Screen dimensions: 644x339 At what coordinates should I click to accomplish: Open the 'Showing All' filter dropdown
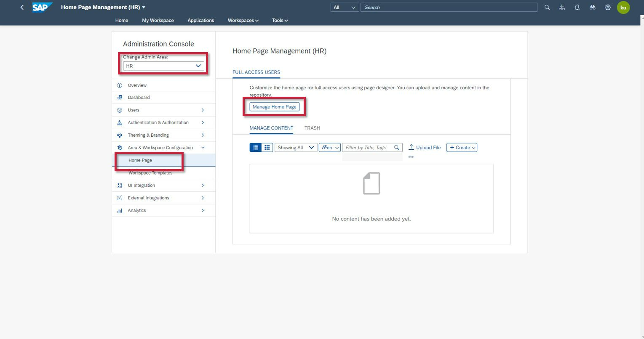(x=296, y=148)
